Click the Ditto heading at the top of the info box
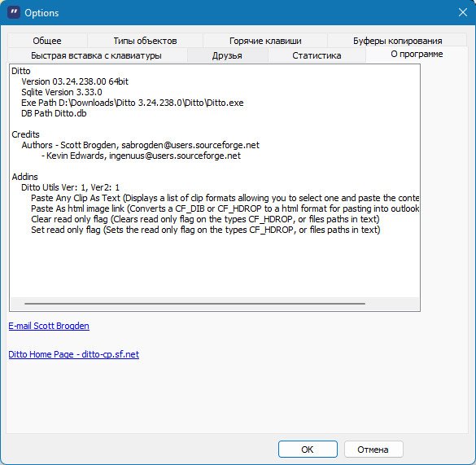 [21, 71]
